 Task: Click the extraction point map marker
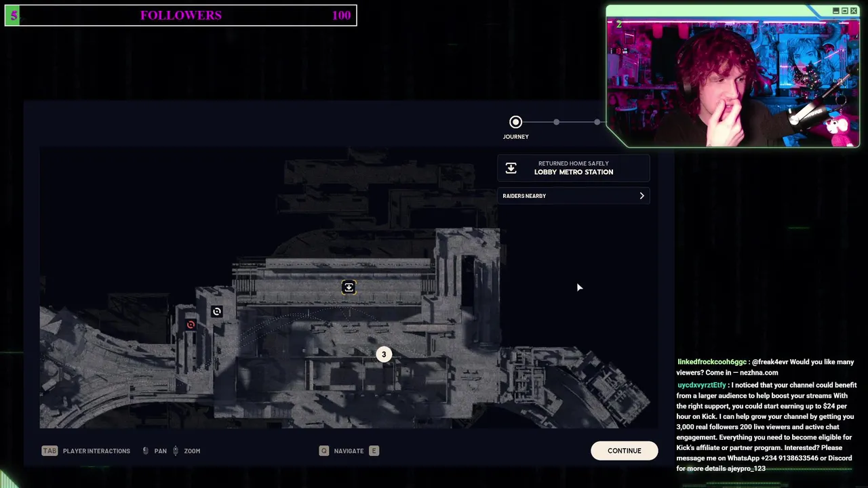[x=349, y=287]
